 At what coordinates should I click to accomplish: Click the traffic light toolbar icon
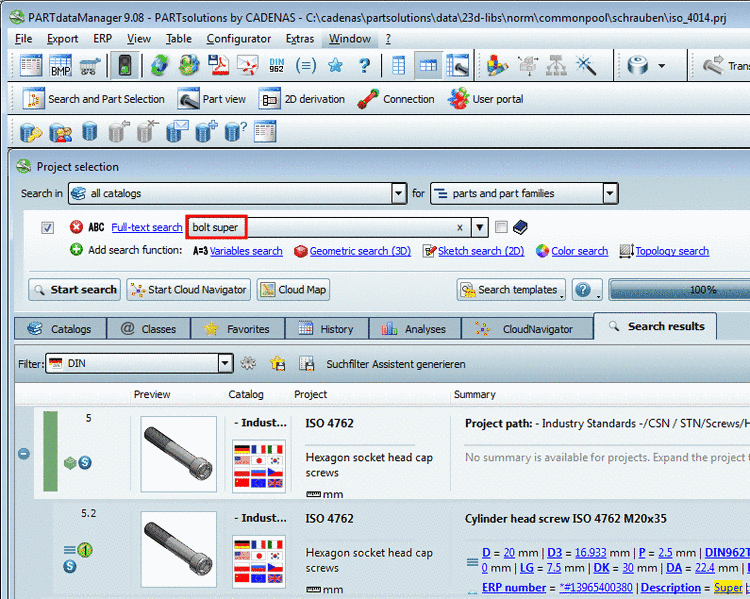[x=124, y=66]
